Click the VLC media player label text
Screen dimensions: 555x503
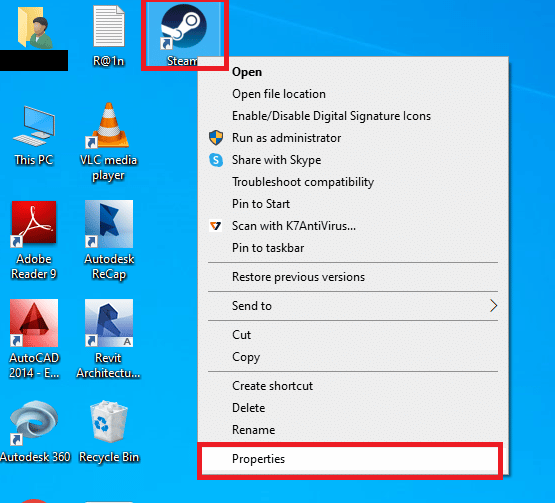108,167
